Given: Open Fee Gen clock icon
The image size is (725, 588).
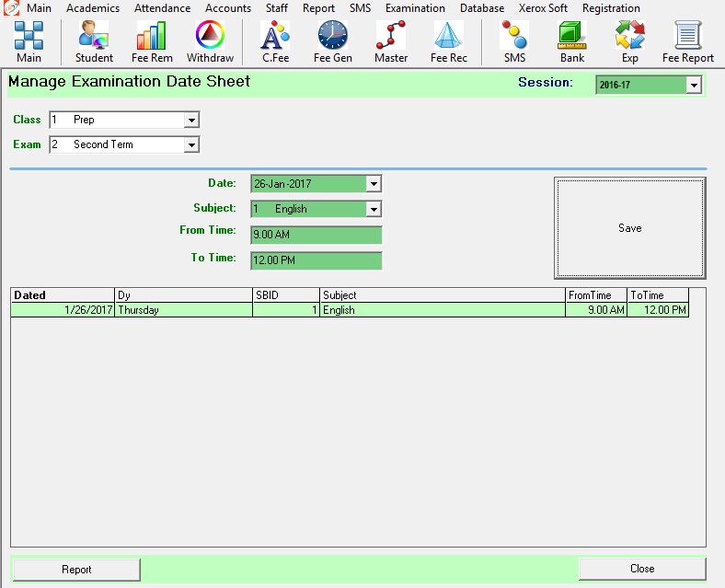Looking at the screenshot, I should click(333, 42).
